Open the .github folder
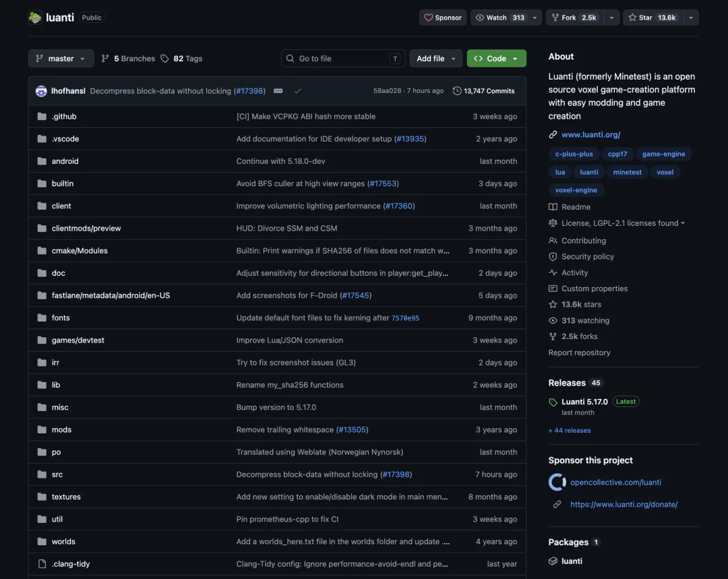Viewport: 728px width, 579px height. pos(64,117)
